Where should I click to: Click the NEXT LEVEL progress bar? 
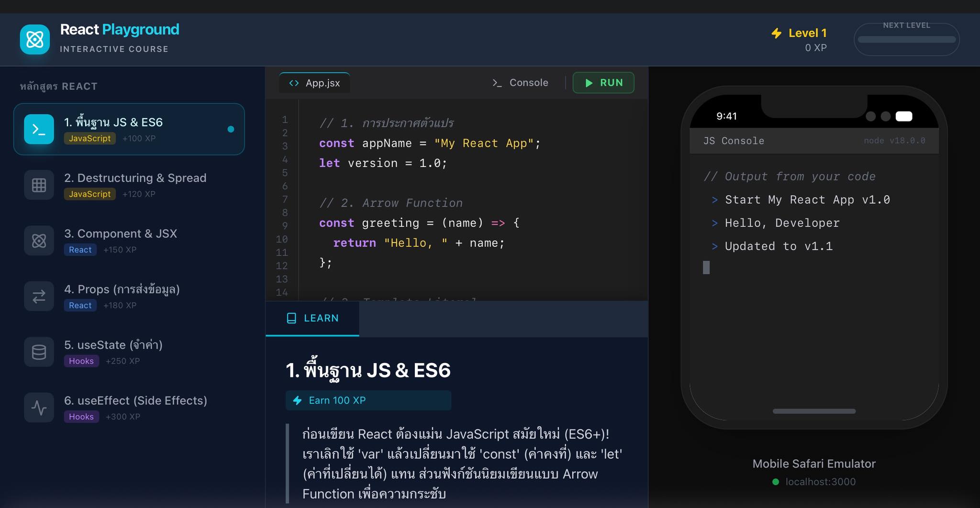coord(906,40)
